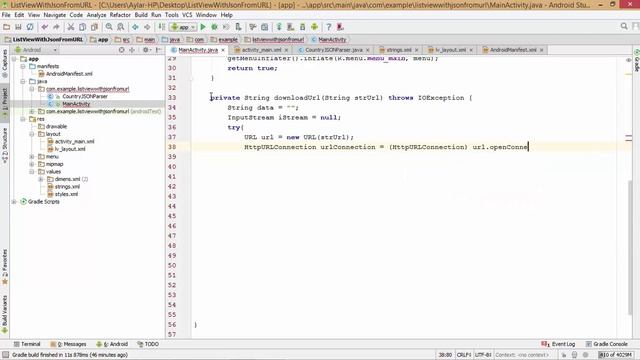This screenshot has height=360, width=640.
Task: Open the File menu
Action: [6, 15]
